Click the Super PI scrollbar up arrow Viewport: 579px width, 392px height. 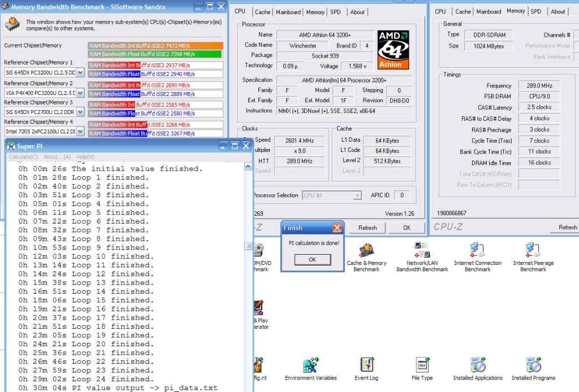coord(248,167)
